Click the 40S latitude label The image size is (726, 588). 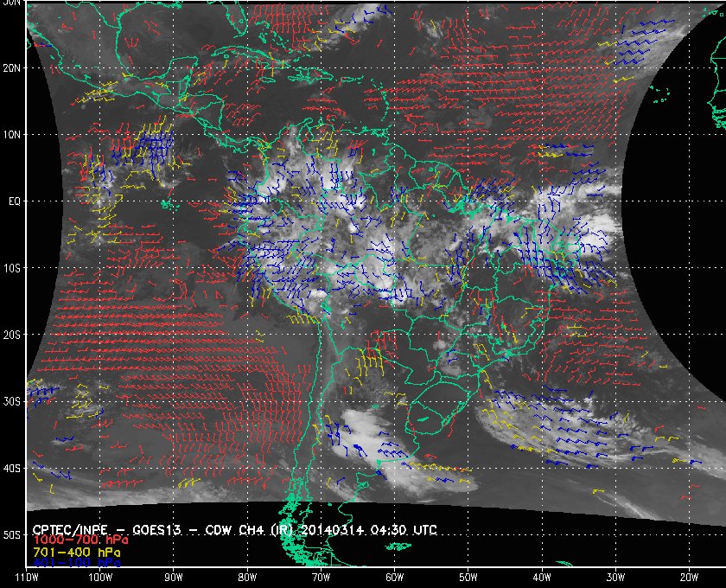point(11,469)
